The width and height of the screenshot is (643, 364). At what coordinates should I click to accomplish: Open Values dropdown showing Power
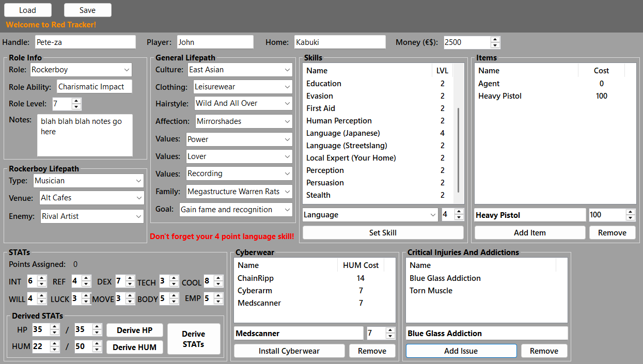pyautogui.click(x=239, y=139)
